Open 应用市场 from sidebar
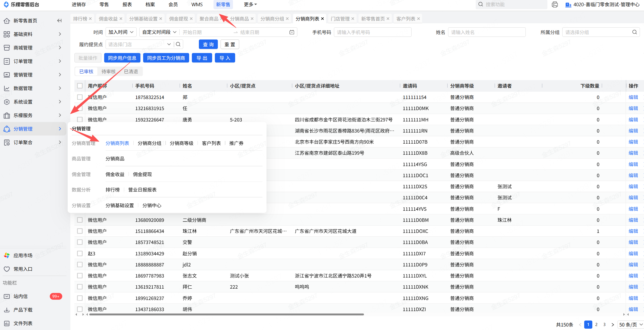The height and width of the screenshot is (330, 644). 23,255
